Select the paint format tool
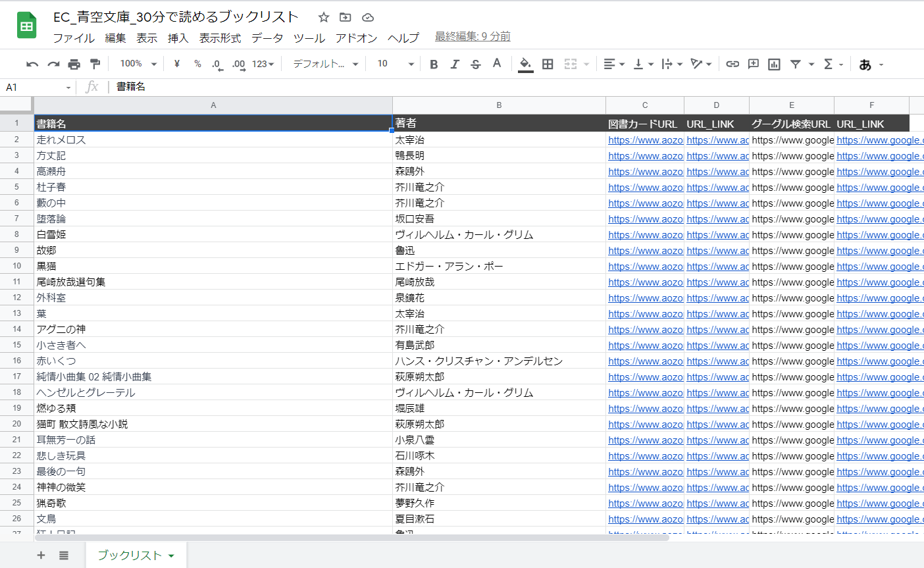The image size is (924, 568). coord(95,64)
